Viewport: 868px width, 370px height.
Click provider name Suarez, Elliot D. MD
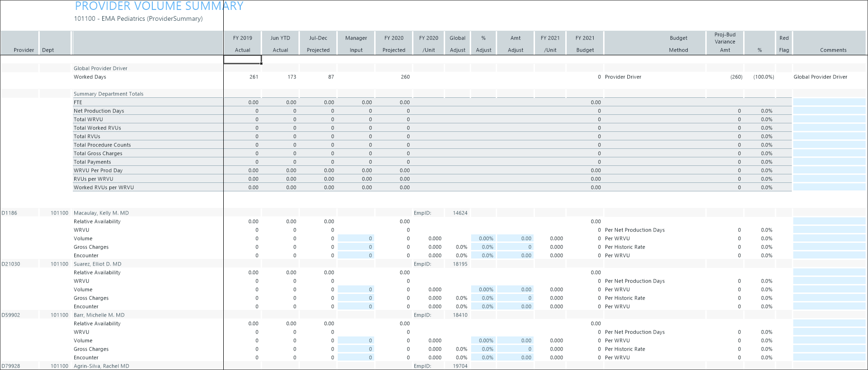97,264
